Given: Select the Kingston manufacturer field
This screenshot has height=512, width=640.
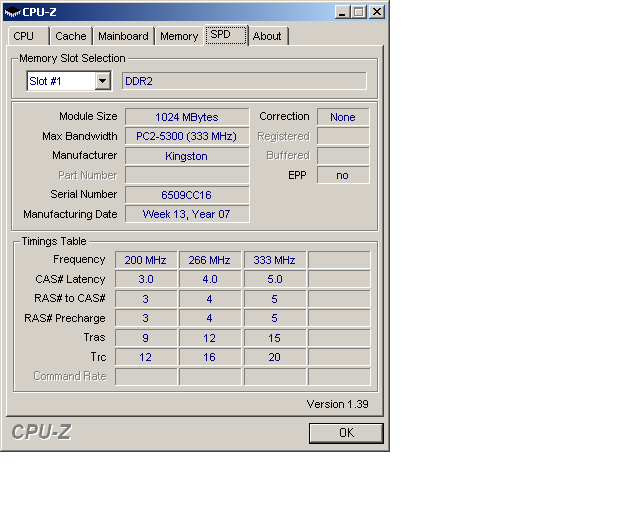Looking at the screenshot, I should click(x=187, y=156).
